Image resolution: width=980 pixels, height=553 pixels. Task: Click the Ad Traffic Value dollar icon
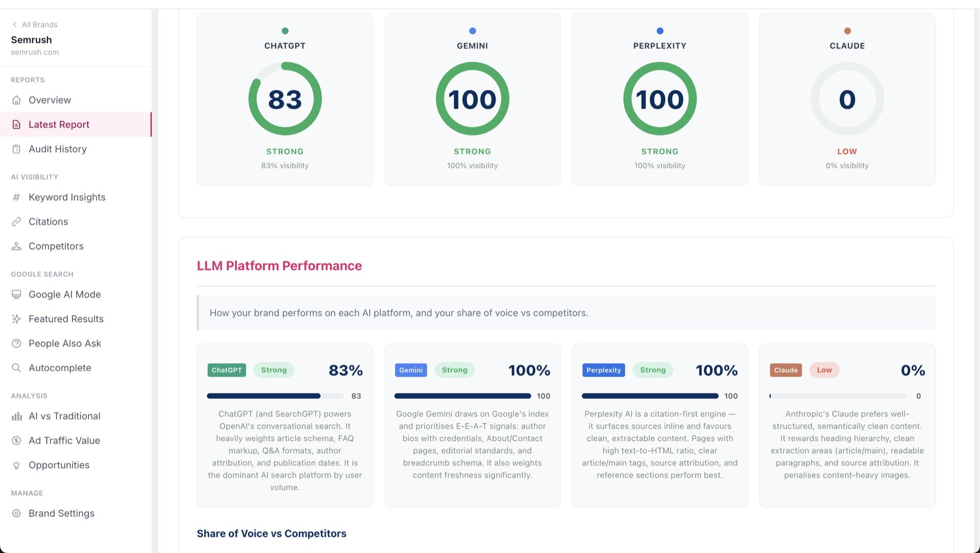click(16, 441)
